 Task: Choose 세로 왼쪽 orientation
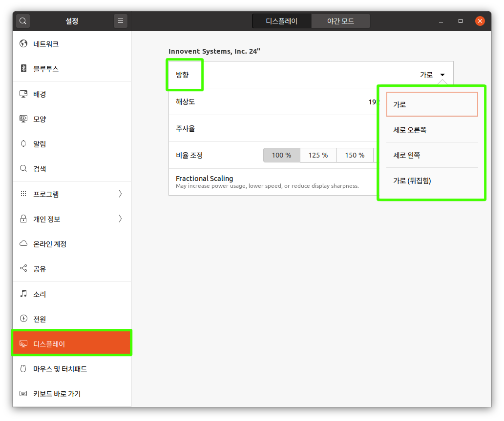coord(432,155)
